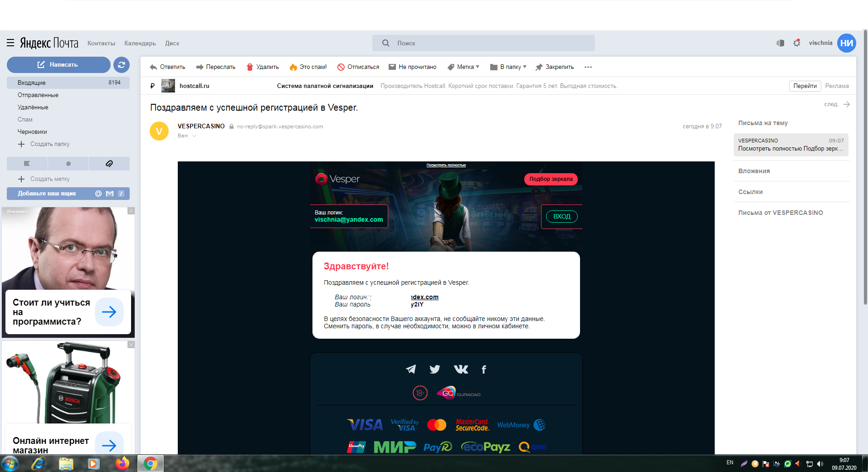
Task: Go to next message with the след. arrow
Action: point(837,104)
